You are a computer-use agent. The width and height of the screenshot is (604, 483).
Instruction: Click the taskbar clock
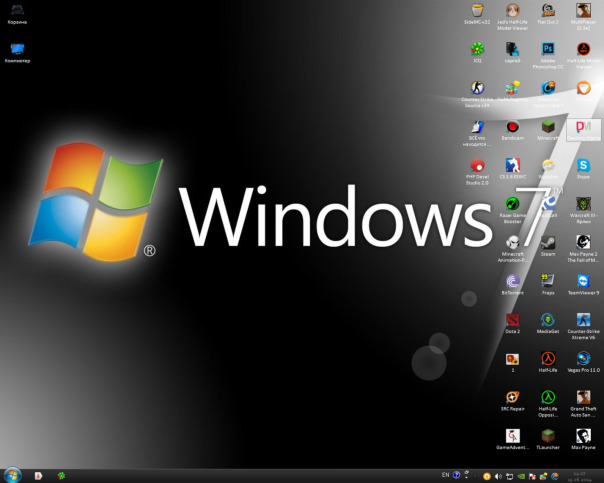(x=579, y=476)
